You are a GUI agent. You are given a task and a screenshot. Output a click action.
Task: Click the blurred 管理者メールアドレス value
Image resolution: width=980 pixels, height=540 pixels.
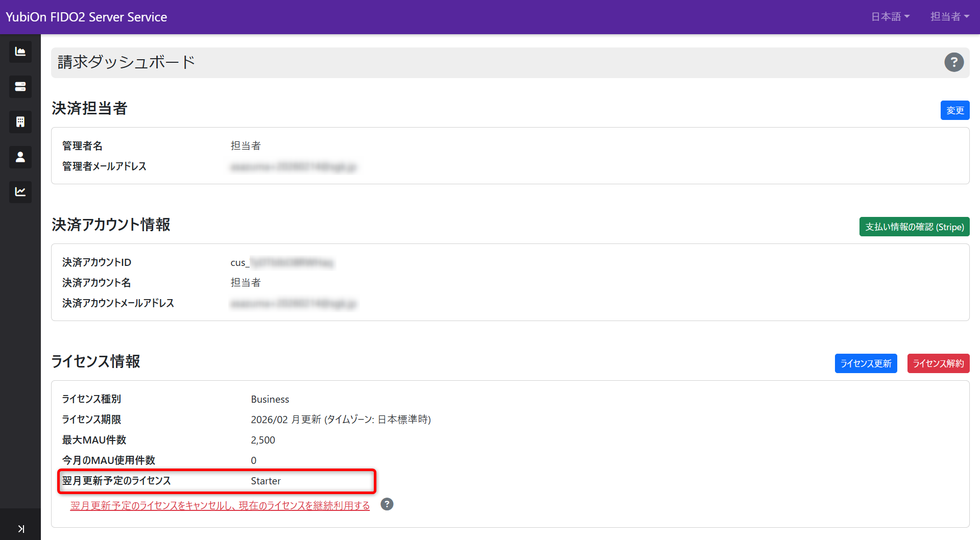294,167
